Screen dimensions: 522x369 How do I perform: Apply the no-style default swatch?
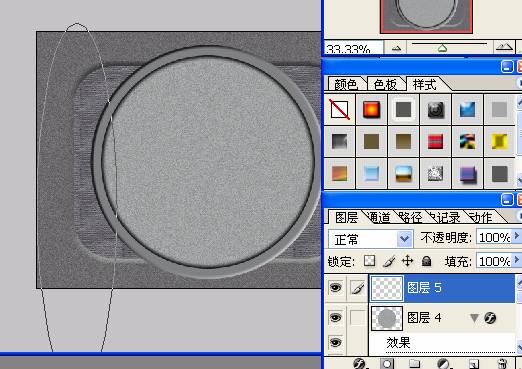[340, 109]
